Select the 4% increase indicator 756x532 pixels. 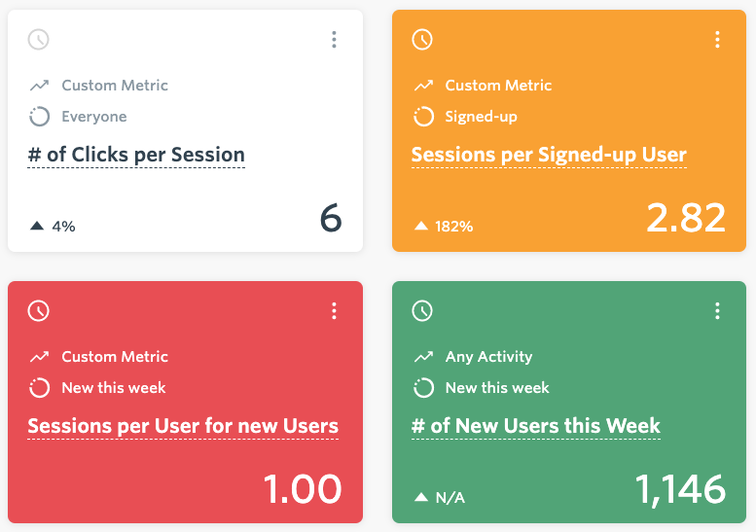53,227
